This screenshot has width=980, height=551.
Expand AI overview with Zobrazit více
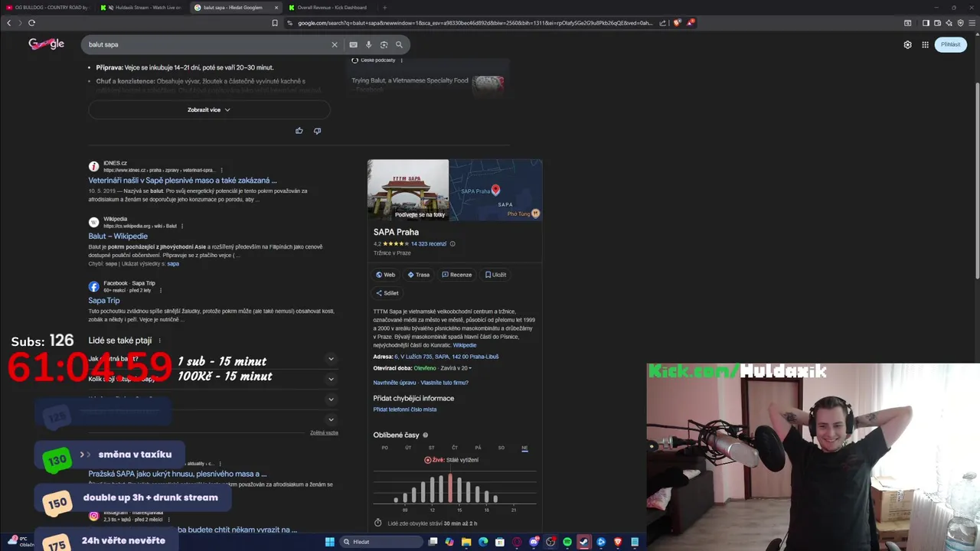[x=209, y=109]
